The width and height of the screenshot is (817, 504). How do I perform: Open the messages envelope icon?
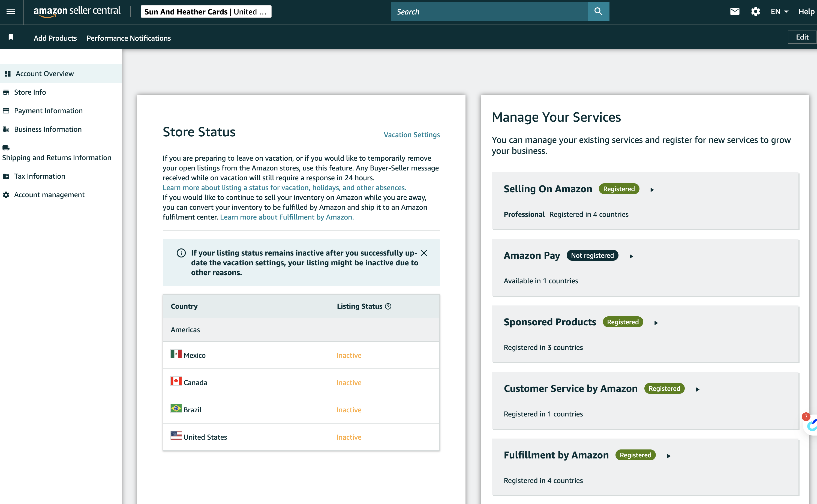click(x=735, y=12)
